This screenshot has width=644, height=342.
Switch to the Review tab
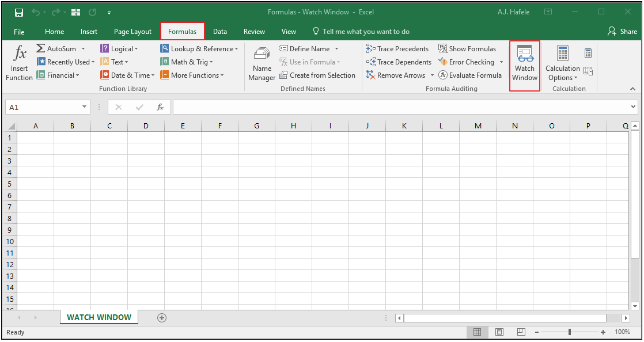click(254, 32)
